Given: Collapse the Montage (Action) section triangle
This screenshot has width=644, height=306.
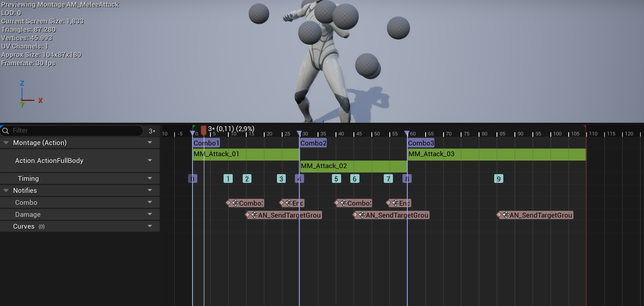Looking at the screenshot, I should click(x=6, y=143).
